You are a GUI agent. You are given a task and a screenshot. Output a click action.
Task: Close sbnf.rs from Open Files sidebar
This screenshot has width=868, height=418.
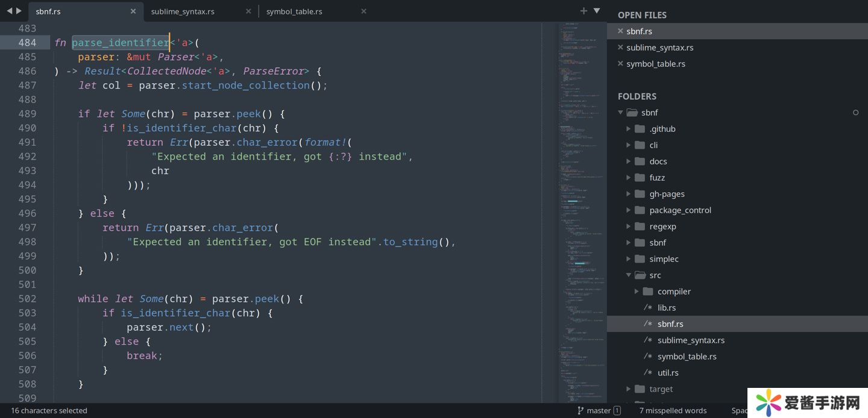click(620, 31)
